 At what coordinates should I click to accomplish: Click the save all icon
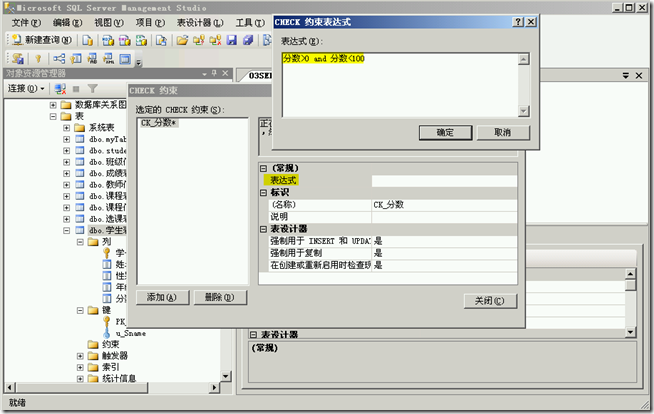248,40
